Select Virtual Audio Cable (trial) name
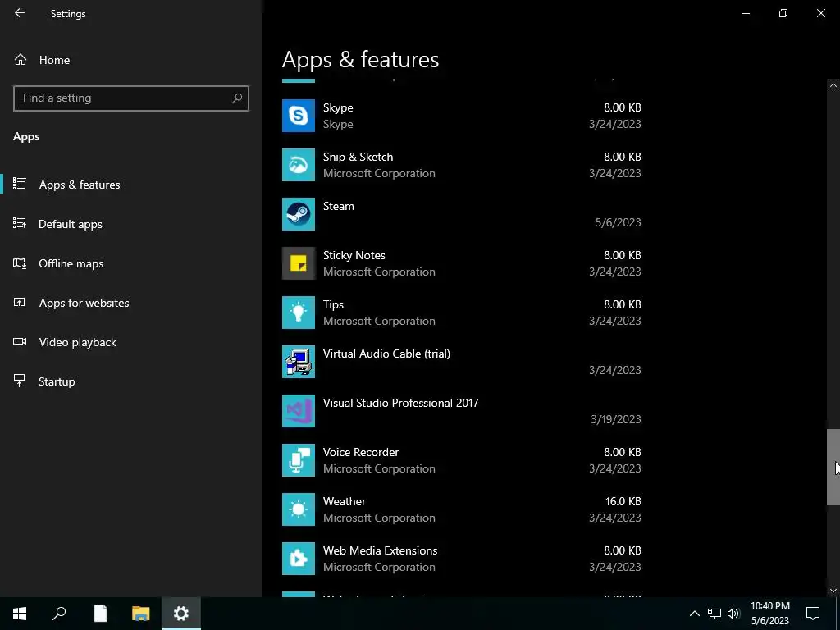 click(x=387, y=354)
